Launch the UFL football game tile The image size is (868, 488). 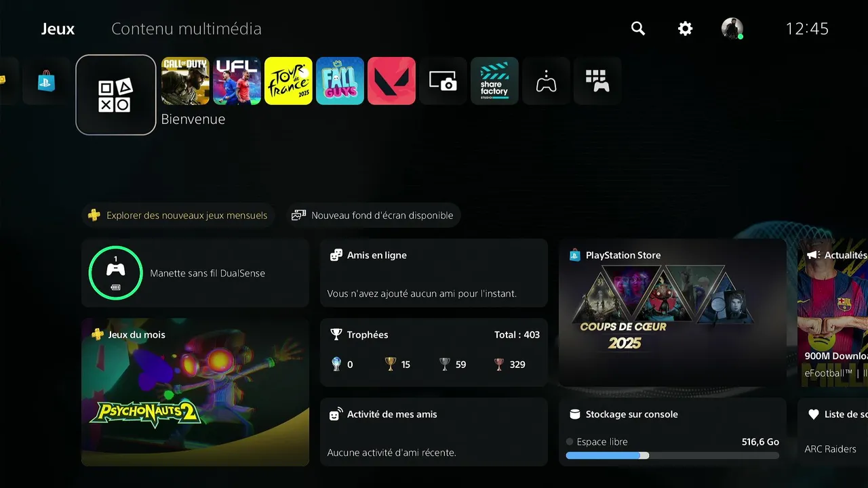237,81
